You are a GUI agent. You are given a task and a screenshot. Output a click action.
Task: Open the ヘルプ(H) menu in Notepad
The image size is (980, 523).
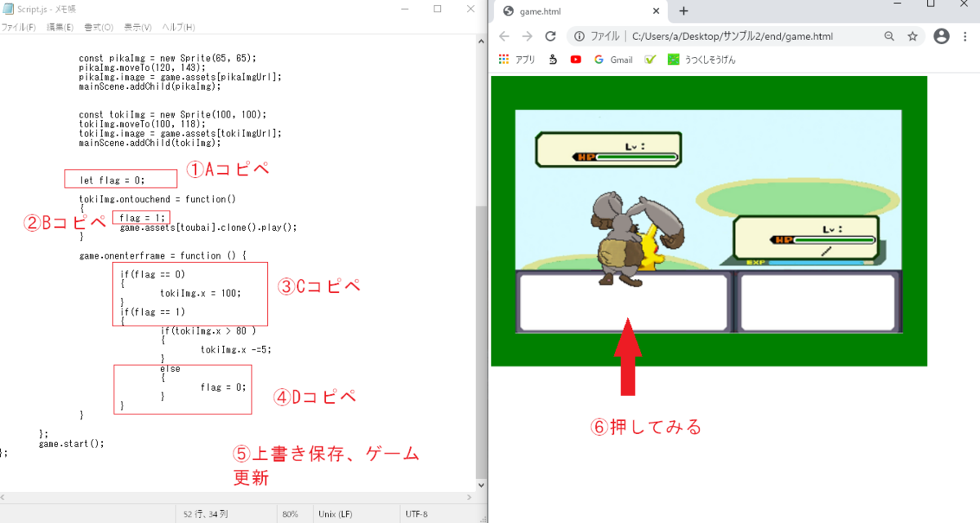pos(179,27)
